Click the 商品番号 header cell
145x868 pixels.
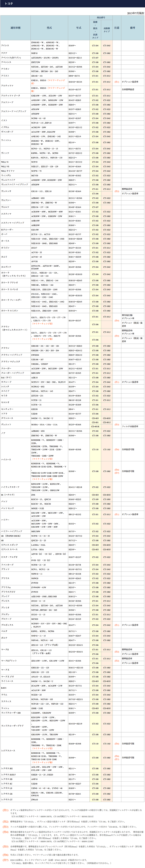coord(101,18)
